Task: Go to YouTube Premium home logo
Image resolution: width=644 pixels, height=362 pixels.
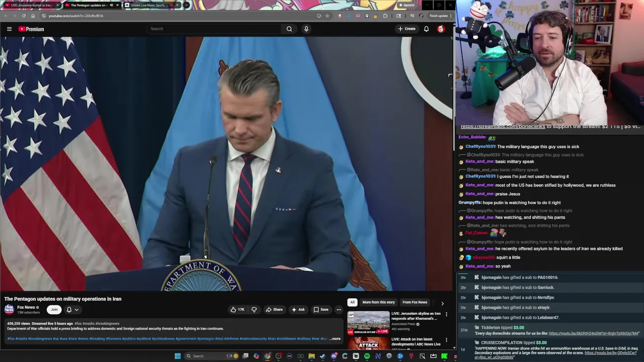Action: click(x=31, y=29)
